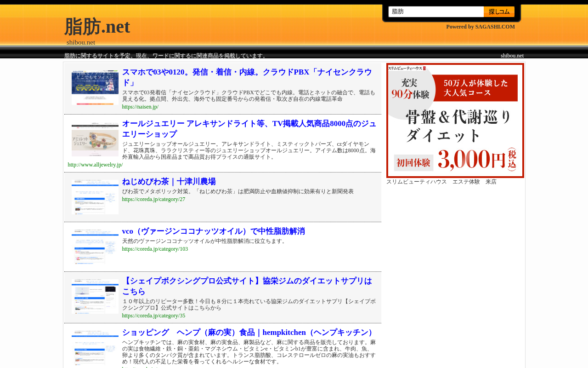Click the ナイセンクラウド result thumbnail
Viewport: 588px width, 368px height.
(x=95, y=87)
